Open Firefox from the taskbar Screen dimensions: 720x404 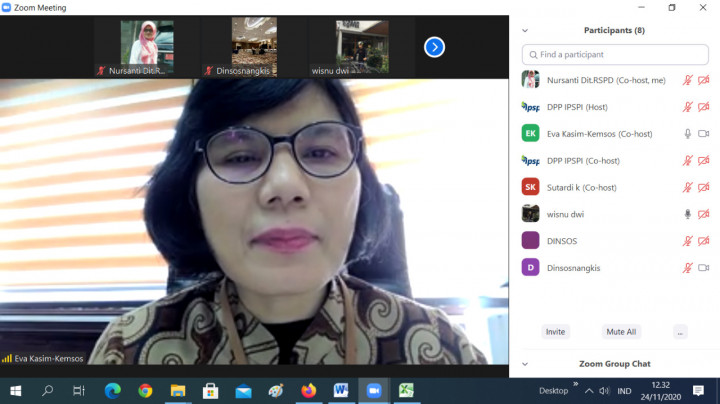(308, 391)
